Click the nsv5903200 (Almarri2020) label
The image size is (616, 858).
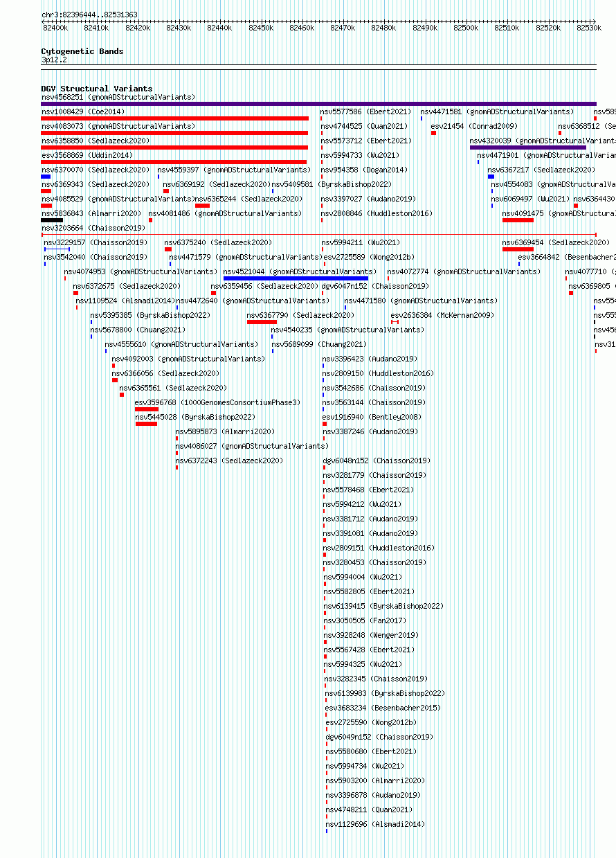(375, 780)
